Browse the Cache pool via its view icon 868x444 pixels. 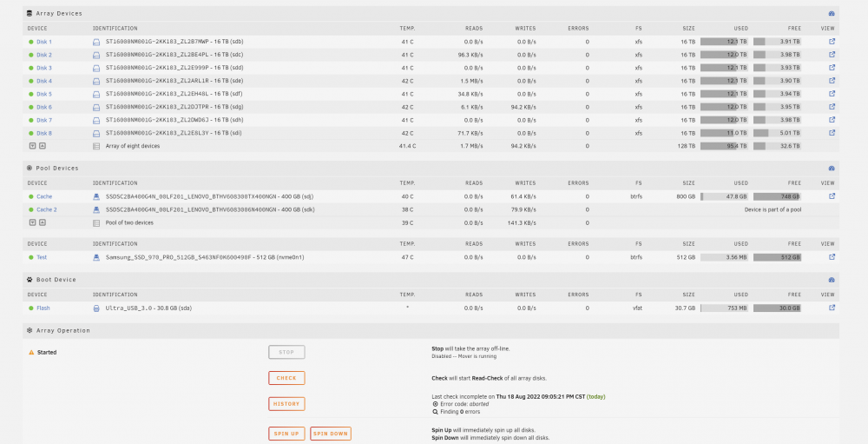832,195
